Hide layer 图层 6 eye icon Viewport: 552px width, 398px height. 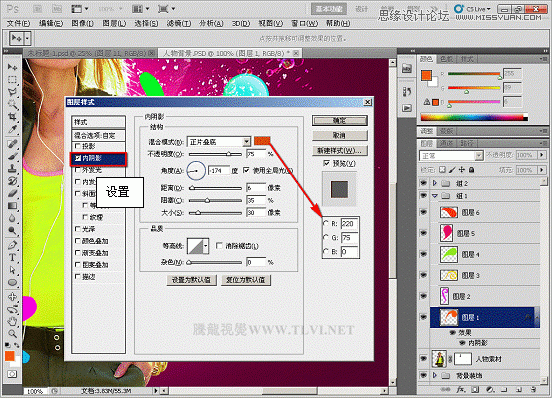click(x=424, y=212)
